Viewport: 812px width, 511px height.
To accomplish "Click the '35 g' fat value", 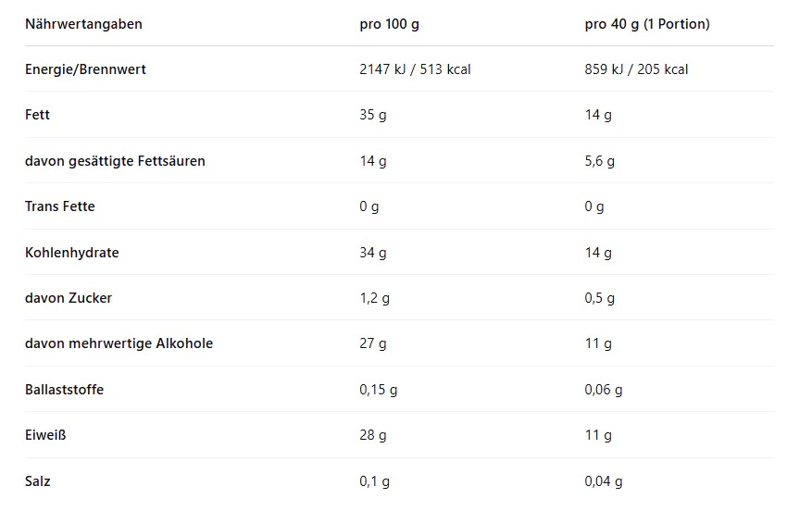I will 373,115.
